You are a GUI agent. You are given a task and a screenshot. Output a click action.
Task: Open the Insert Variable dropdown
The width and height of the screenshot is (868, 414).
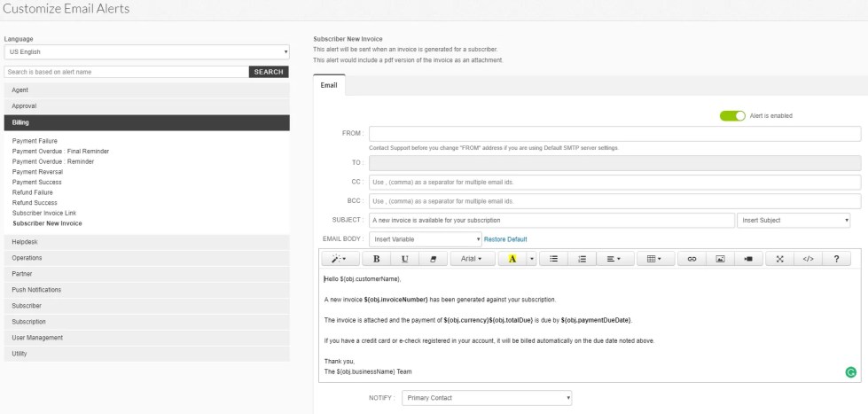tap(426, 239)
